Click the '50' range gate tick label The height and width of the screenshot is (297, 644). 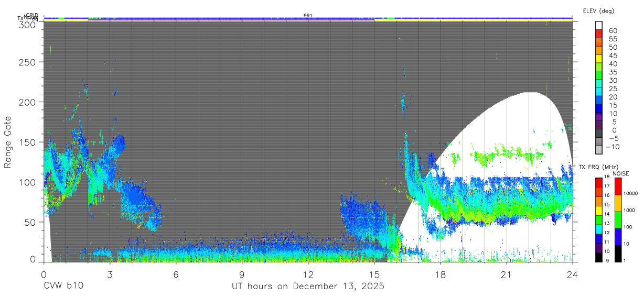pos(30,222)
